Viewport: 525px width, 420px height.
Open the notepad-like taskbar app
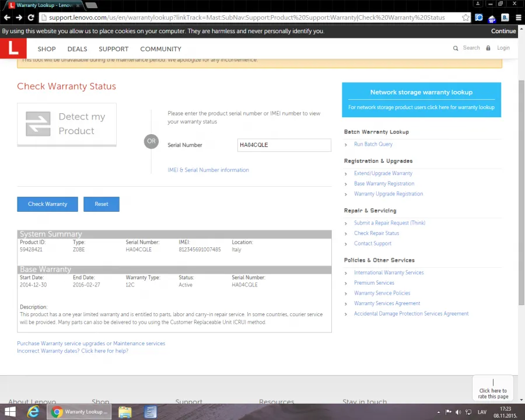(150, 412)
